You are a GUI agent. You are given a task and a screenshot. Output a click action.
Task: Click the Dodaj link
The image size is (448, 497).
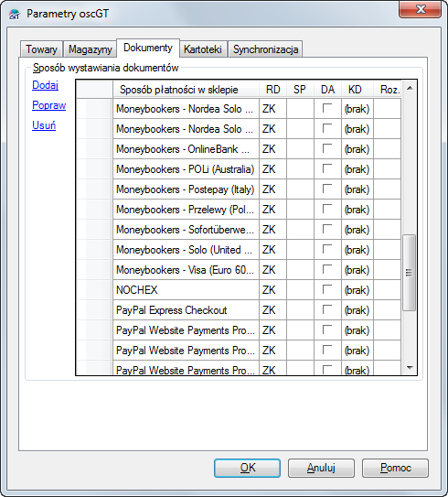[x=46, y=85]
